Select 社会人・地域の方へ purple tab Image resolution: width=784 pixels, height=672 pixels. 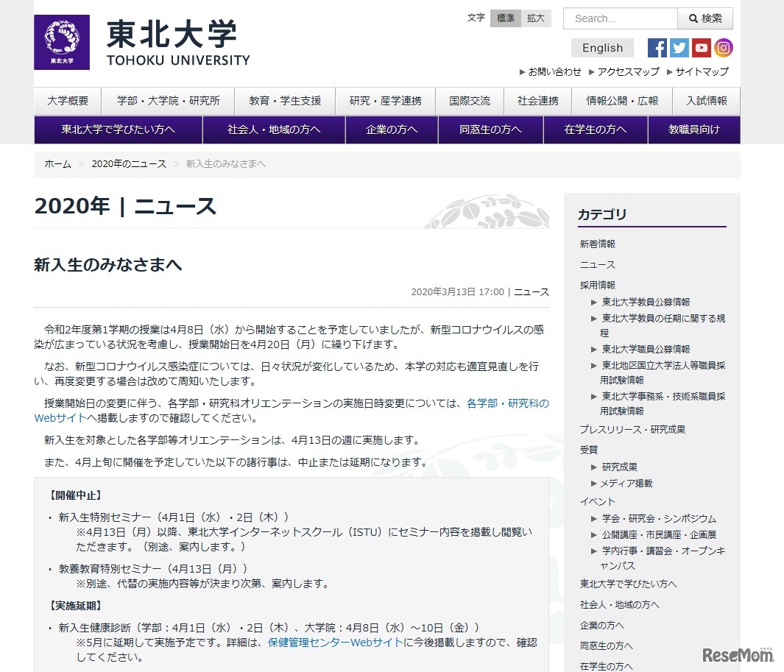[x=274, y=130]
